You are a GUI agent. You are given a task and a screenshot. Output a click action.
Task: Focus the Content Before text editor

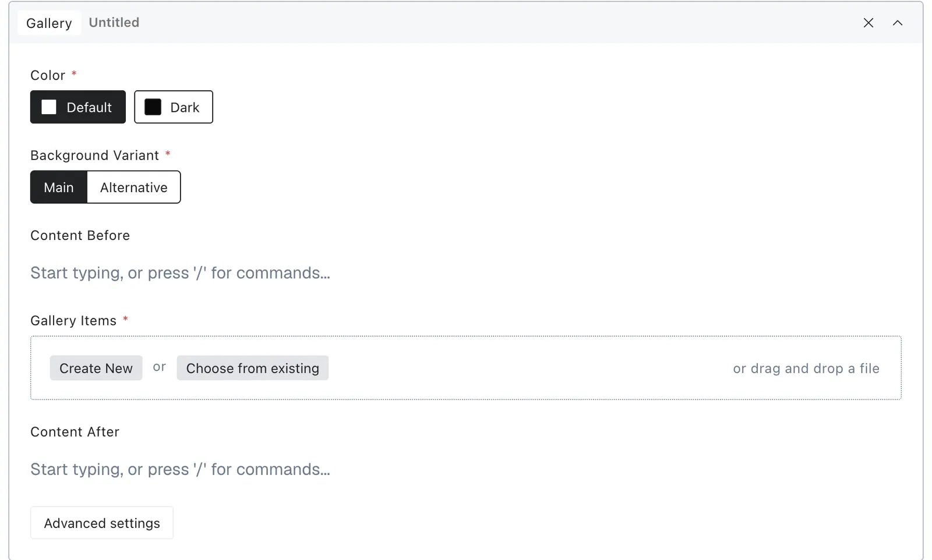[466, 273]
